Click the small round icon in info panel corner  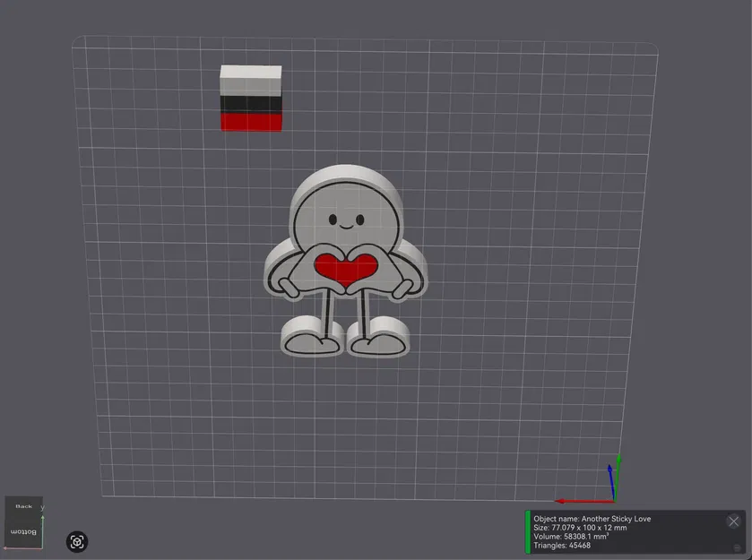(x=737, y=548)
